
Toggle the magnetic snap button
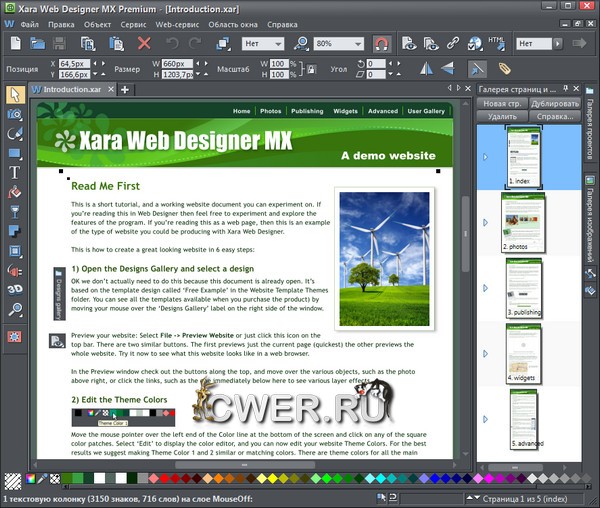point(381,44)
